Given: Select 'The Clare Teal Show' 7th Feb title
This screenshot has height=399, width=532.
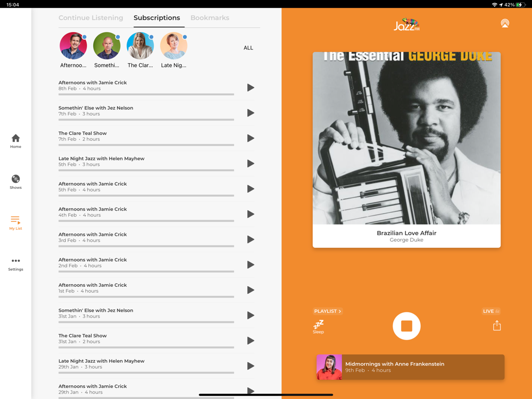Looking at the screenshot, I should point(82,133).
